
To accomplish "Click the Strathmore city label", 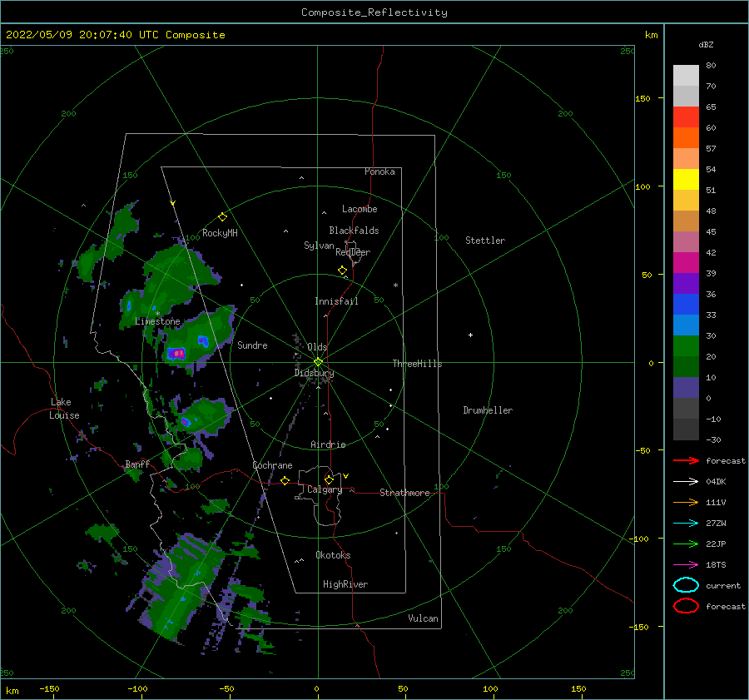I will tap(404, 493).
